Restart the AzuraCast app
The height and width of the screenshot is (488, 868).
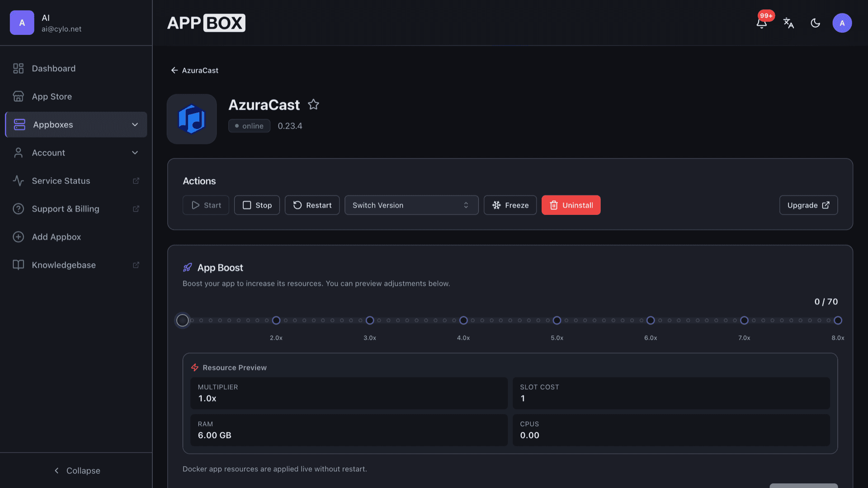[312, 205]
